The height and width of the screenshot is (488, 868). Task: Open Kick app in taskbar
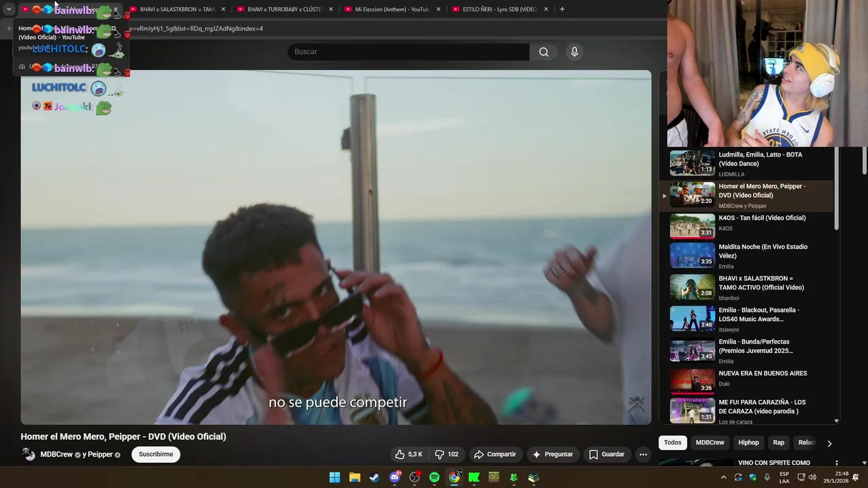click(x=474, y=477)
